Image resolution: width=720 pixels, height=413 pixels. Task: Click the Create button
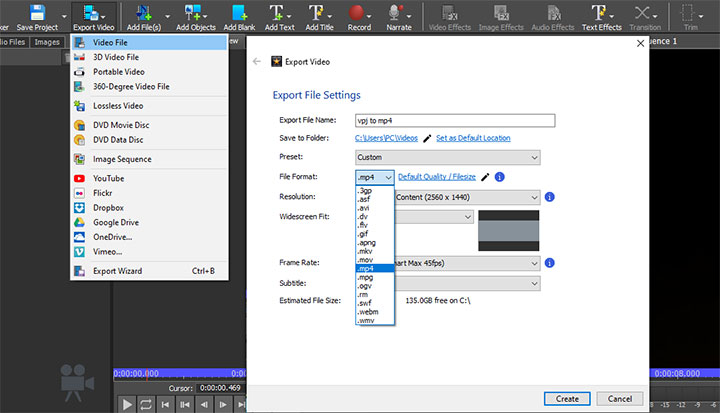pyautogui.click(x=567, y=398)
